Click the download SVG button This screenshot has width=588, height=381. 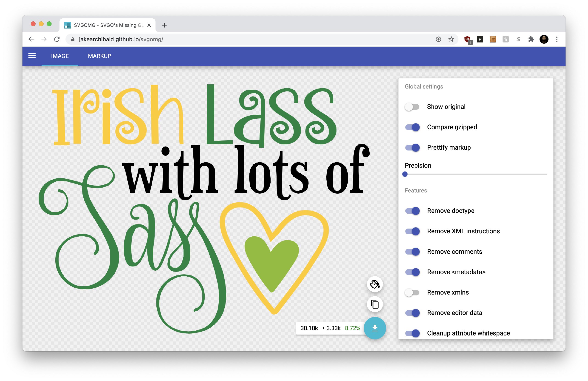pos(375,328)
